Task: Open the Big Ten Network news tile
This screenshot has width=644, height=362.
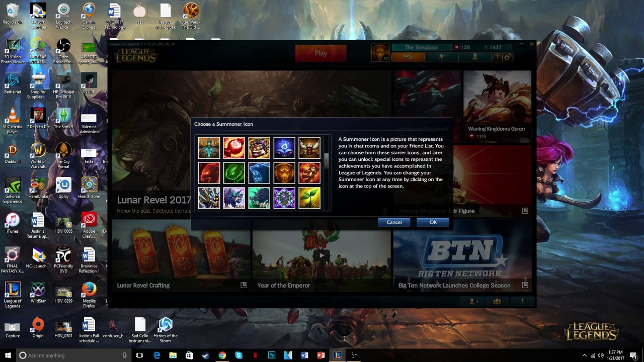Action: point(463,256)
